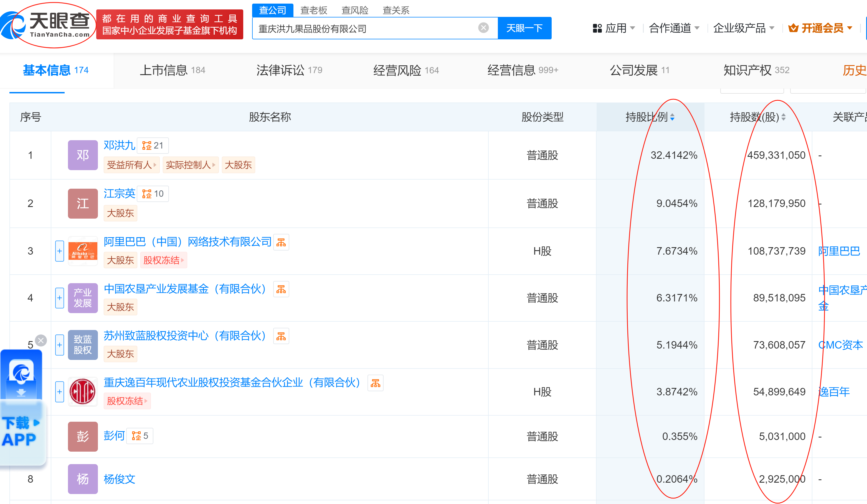Click the Alibaba company logo thumbnail
Image resolution: width=867 pixels, height=504 pixels.
pyautogui.click(x=83, y=251)
